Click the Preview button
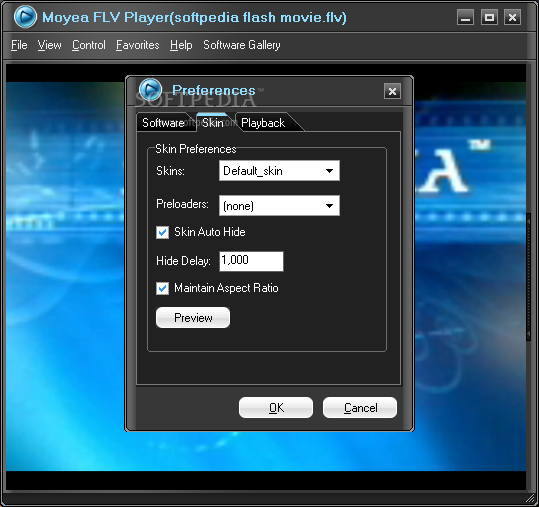Image resolution: width=539 pixels, height=507 pixels. tap(193, 318)
